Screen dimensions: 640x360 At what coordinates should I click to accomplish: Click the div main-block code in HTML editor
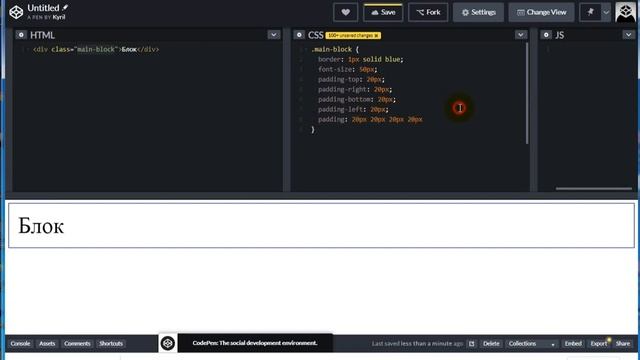[96, 49]
